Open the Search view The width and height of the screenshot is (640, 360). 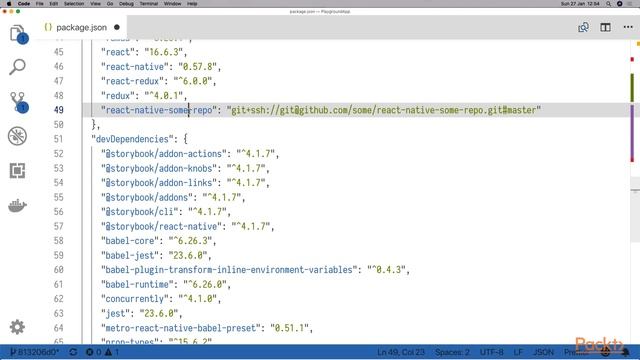point(18,67)
